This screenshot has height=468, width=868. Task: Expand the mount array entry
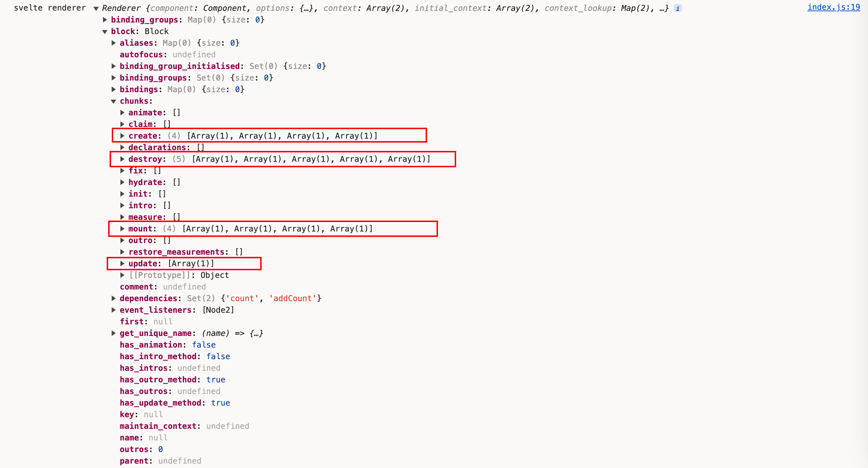[122, 229]
